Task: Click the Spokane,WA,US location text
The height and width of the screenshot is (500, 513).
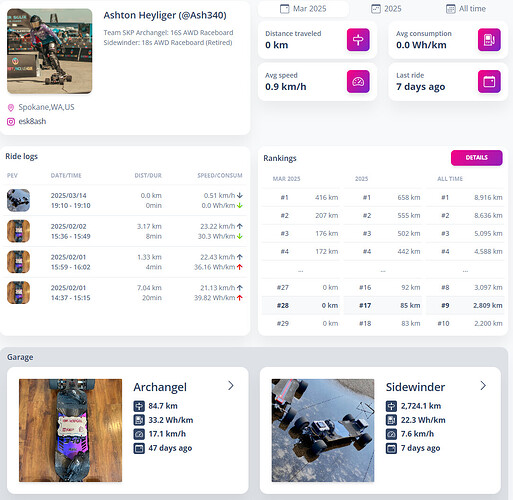Action: [46, 107]
